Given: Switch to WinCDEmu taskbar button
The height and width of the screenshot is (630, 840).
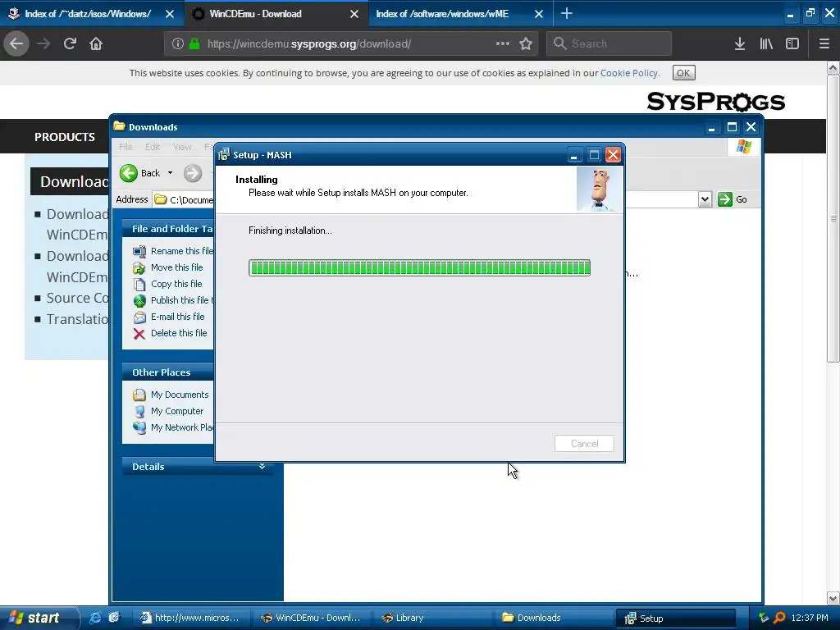Looking at the screenshot, I should 309,618.
